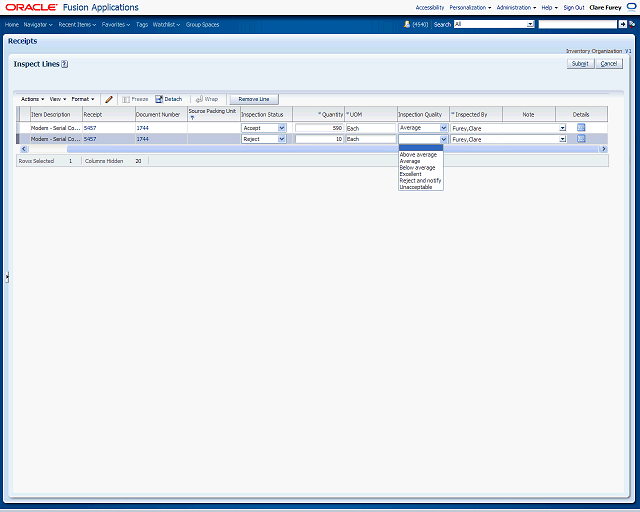
Task: Choose 'Reject and notify' option
Action: point(419,181)
